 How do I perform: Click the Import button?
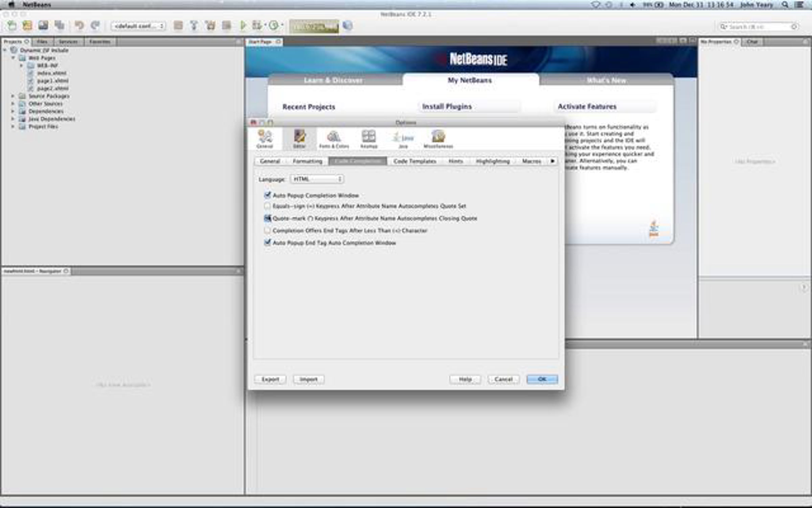pyautogui.click(x=309, y=379)
